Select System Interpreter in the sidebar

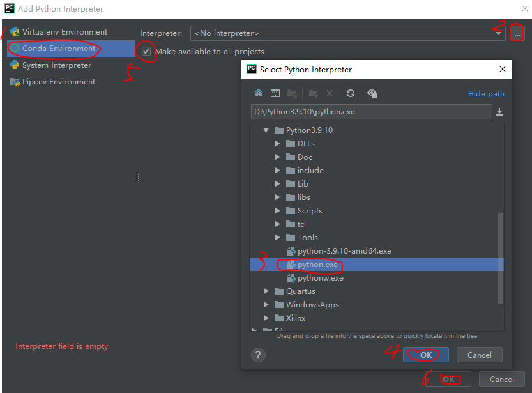pyautogui.click(x=71, y=65)
